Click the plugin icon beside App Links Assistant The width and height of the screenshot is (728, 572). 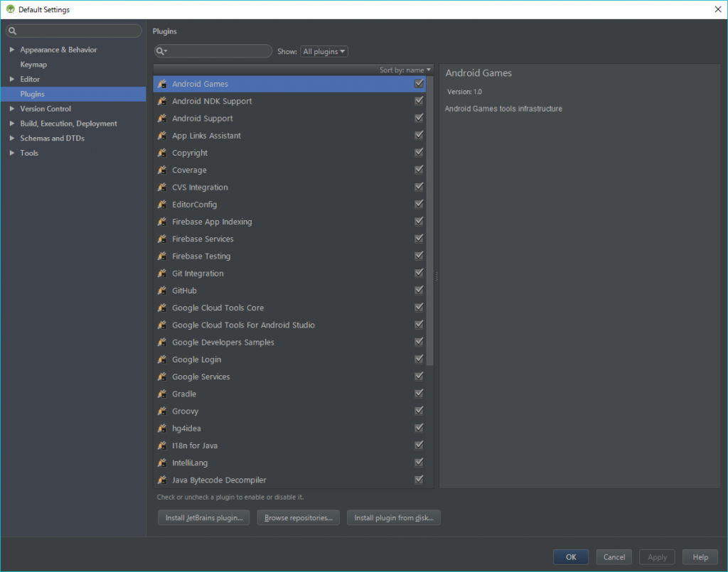pyautogui.click(x=162, y=136)
